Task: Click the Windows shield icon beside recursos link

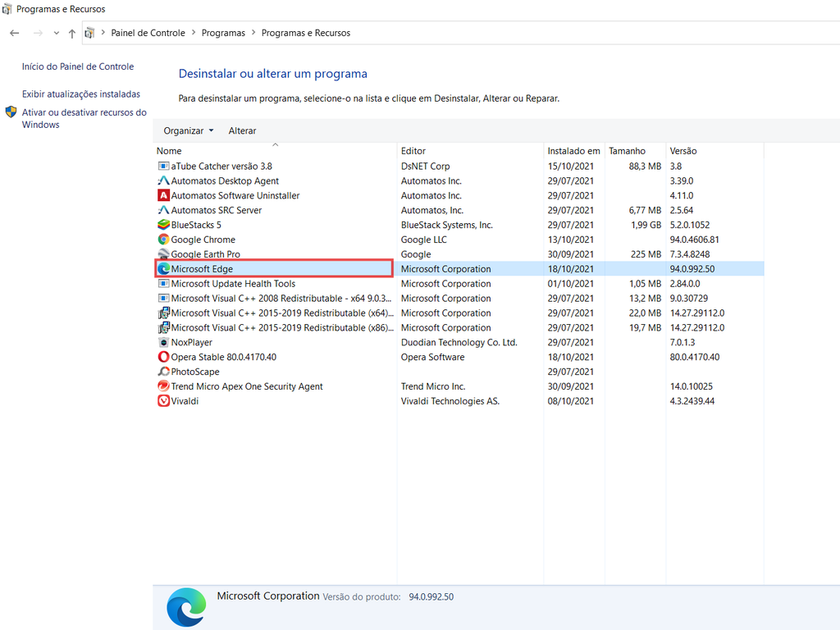Action: 11,112
